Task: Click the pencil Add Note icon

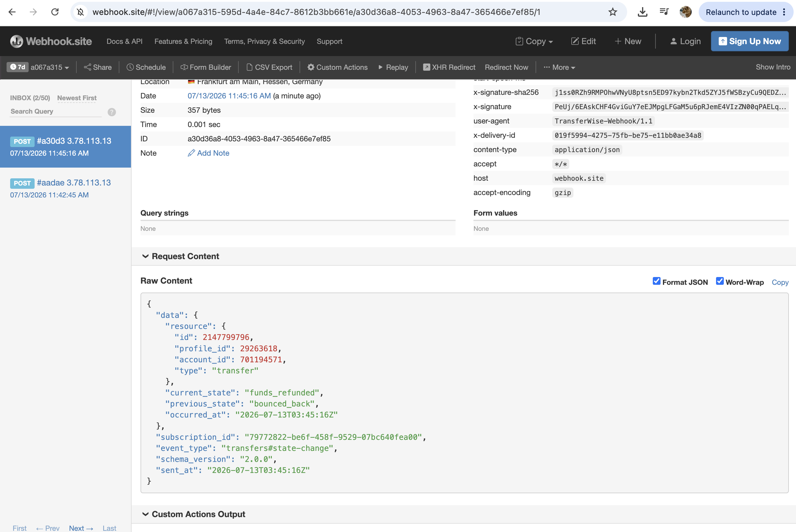Action: [x=191, y=153]
